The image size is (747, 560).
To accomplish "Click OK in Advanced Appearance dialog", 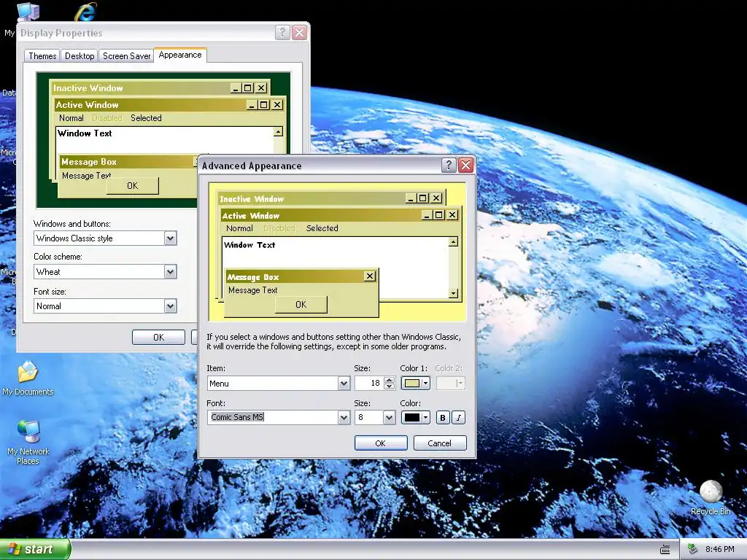I will pos(381,443).
